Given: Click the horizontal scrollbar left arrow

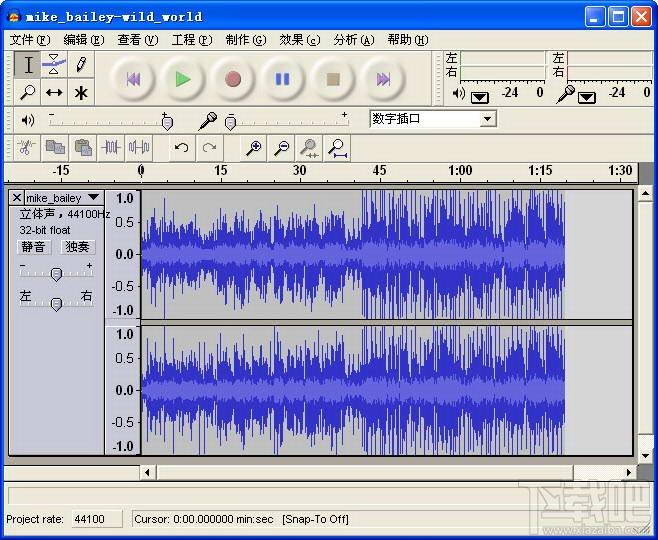Looking at the screenshot, I should (x=147, y=472).
